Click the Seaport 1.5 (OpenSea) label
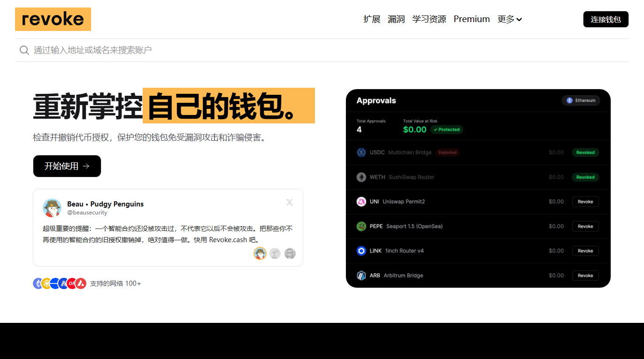The height and width of the screenshot is (359, 644). click(414, 226)
